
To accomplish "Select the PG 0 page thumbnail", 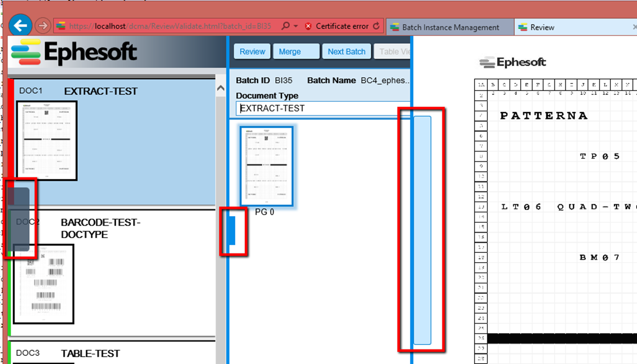I will click(x=267, y=166).
